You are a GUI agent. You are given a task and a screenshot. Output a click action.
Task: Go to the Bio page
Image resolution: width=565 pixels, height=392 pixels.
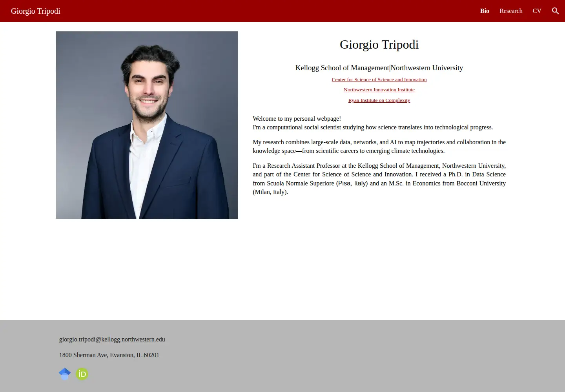(x=485, y=11)
